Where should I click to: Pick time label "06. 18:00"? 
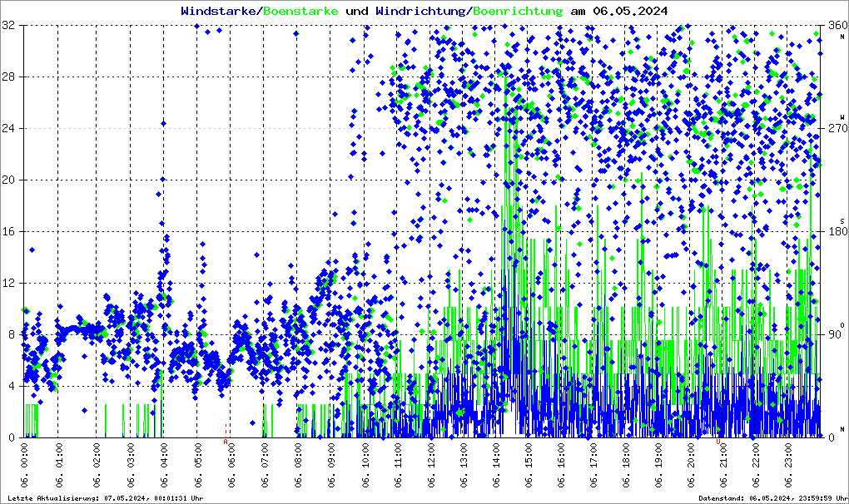pyautogui.click(x=625, y=465)
